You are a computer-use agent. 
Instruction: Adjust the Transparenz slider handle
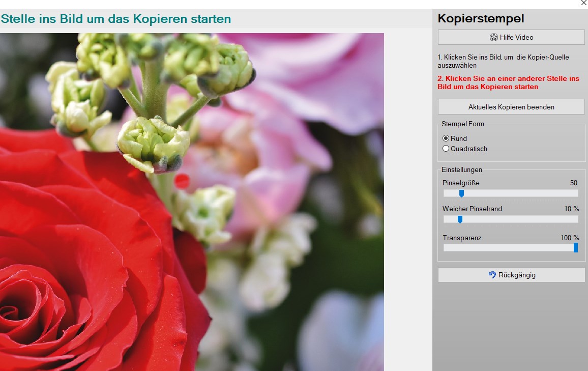coord(576,247)
